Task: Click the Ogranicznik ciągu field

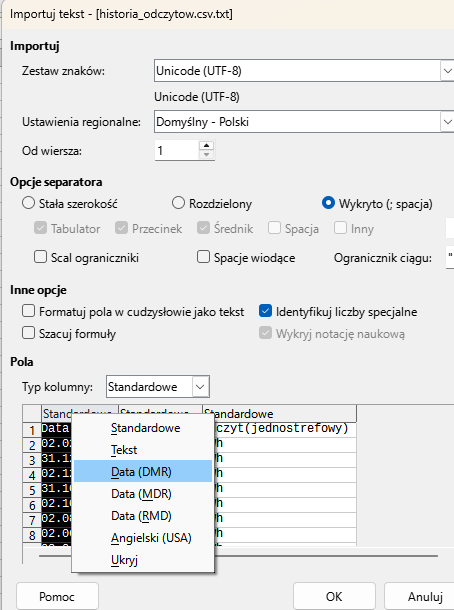Action: pos(450,257)
